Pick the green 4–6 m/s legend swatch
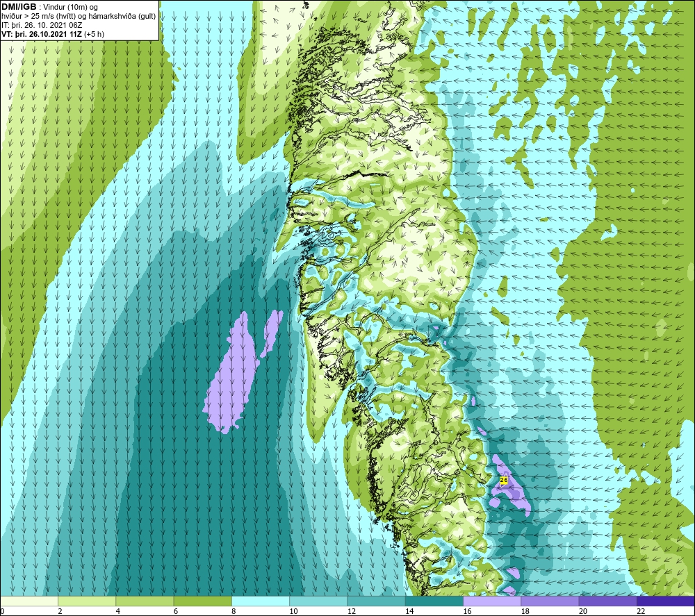The width and height of the screenshot is (695, 616). 145,601
